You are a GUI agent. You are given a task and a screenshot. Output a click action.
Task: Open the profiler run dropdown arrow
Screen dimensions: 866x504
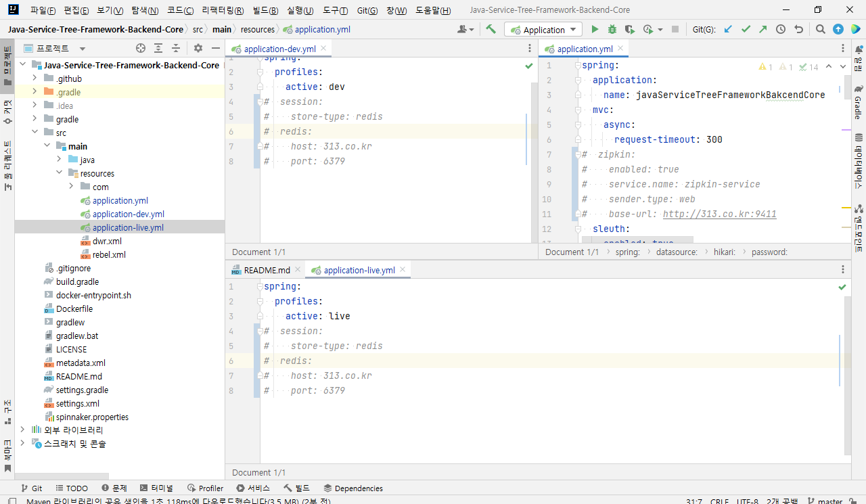(660, 30)
